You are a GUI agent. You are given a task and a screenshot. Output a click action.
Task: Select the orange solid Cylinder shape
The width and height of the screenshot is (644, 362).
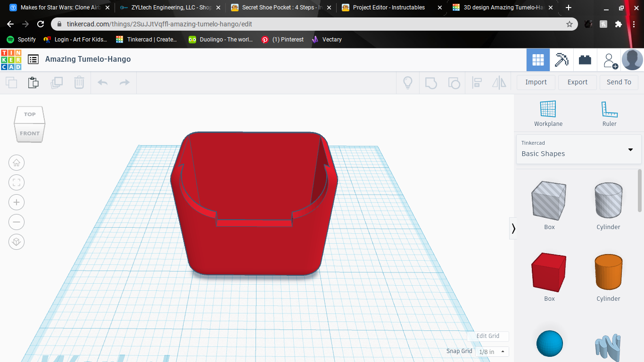[608, 272]
